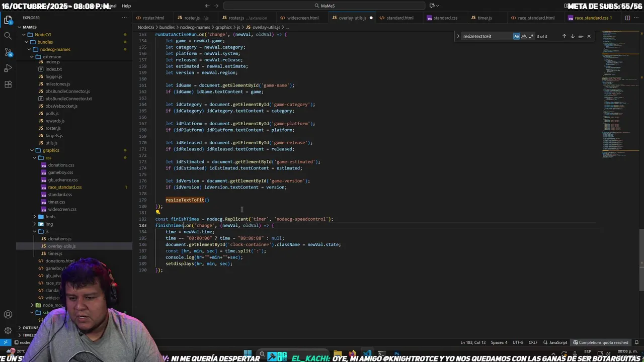The width and height of the screenshot is (644, 362).
Task: Open donations.css file
Action: [x=61, y=165]
